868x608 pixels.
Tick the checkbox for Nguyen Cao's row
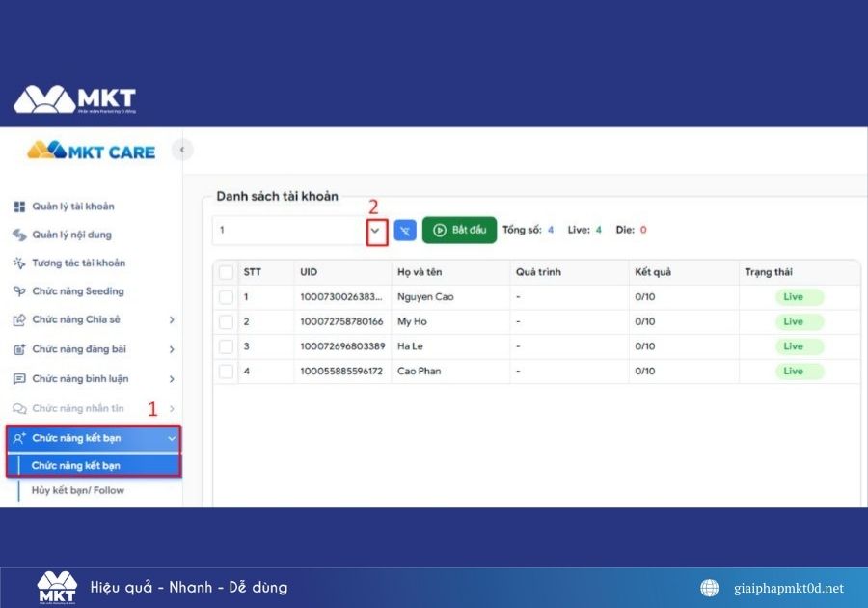pos(227,296)
